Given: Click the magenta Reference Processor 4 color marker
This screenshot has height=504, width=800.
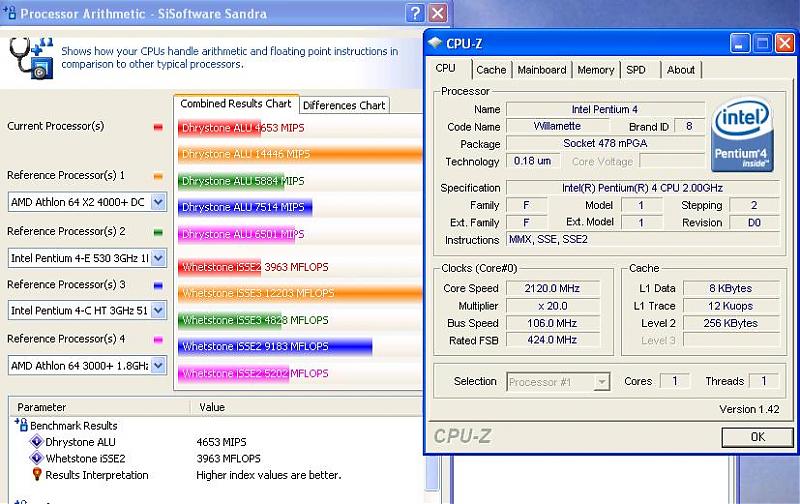Looking at the screenshot, I should click(x=158, y=340).
